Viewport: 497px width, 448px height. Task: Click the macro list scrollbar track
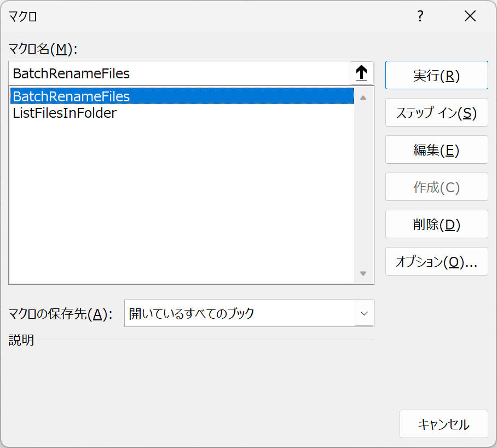coord(363,186)
